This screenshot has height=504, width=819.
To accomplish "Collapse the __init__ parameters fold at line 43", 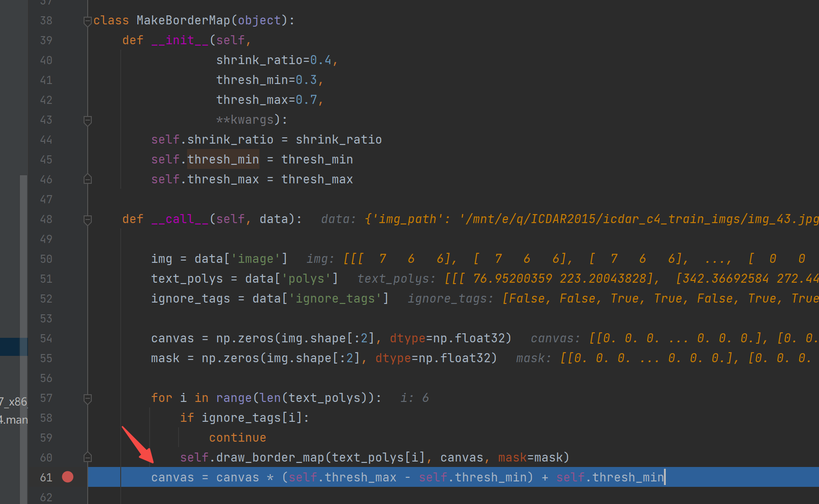I will [x=88, y=120].
